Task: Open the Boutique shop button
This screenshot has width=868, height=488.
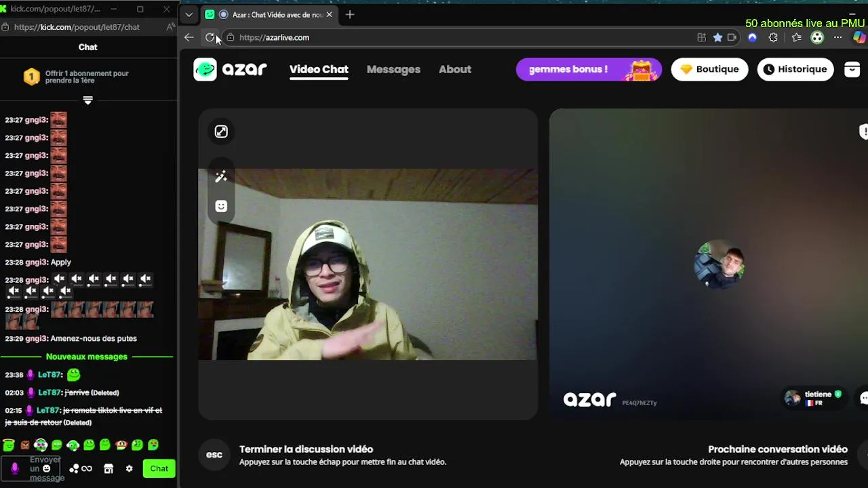Action: [709, 69]
